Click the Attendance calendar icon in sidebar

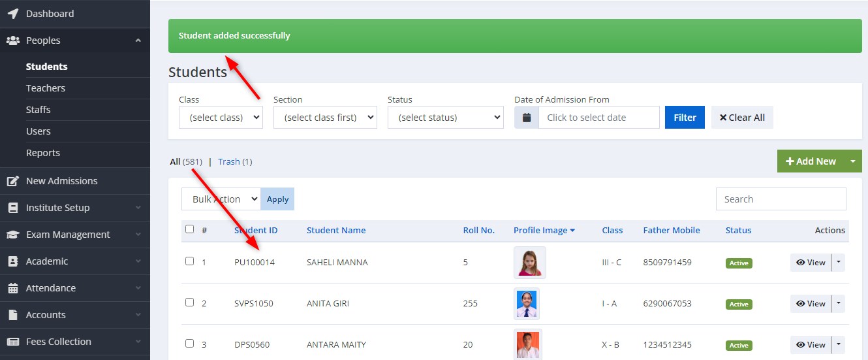point(13,288)
